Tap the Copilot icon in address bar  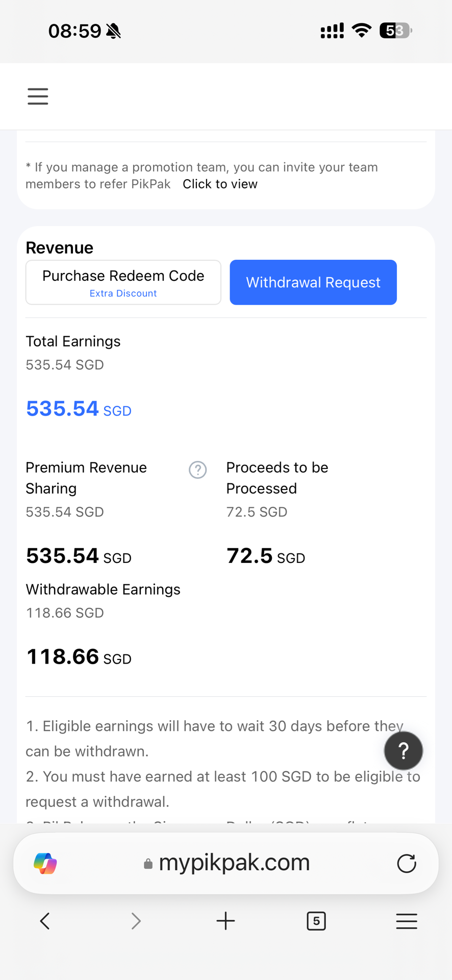45,863
